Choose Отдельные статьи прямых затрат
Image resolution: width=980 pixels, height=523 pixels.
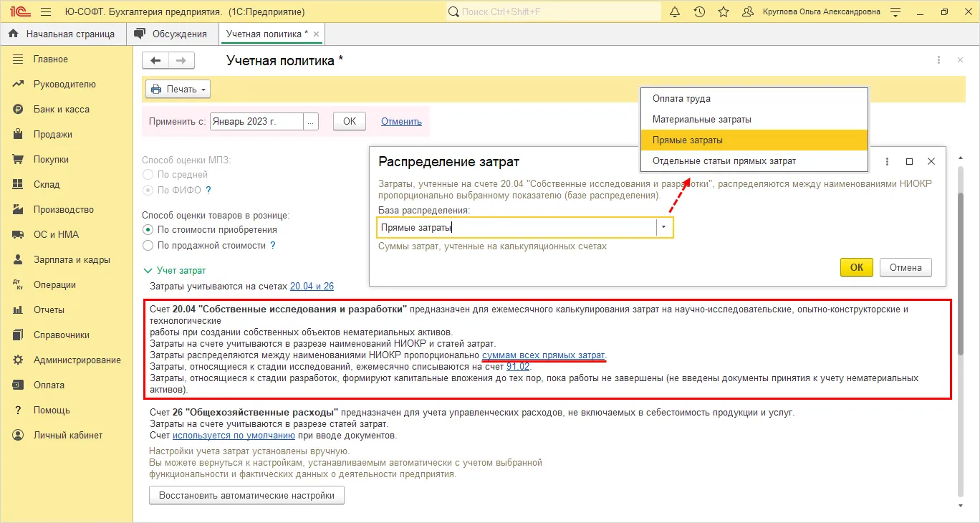754,161
